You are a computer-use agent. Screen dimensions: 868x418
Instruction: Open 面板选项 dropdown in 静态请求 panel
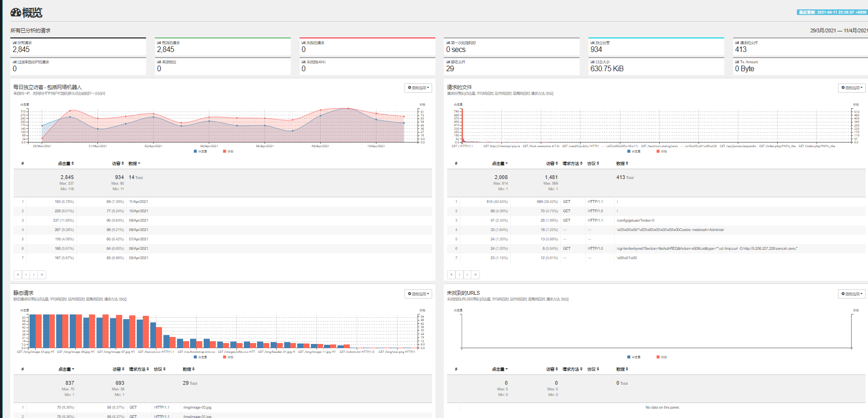click(x=418, y=294)
